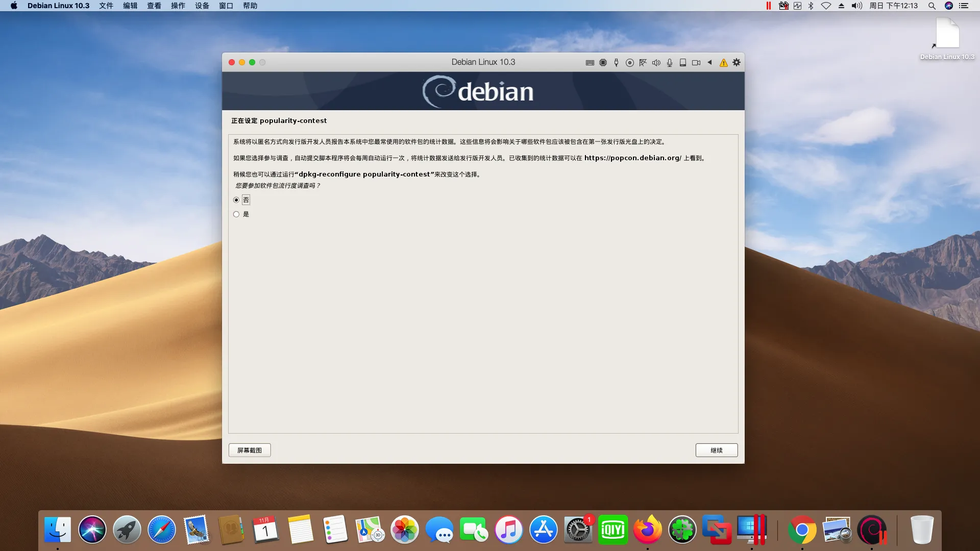Open Spotlight search magnifier
This screenshot has height=551, width=980.
[x=932, y=6]
